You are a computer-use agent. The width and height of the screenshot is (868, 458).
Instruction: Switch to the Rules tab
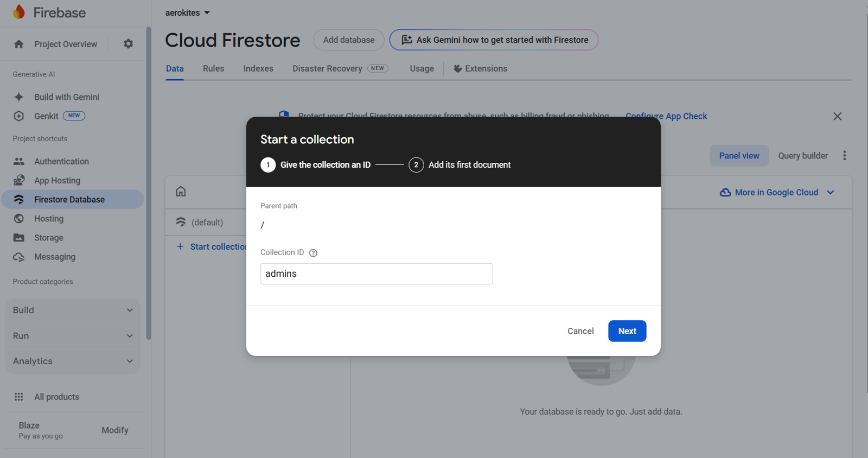[213, 68]
